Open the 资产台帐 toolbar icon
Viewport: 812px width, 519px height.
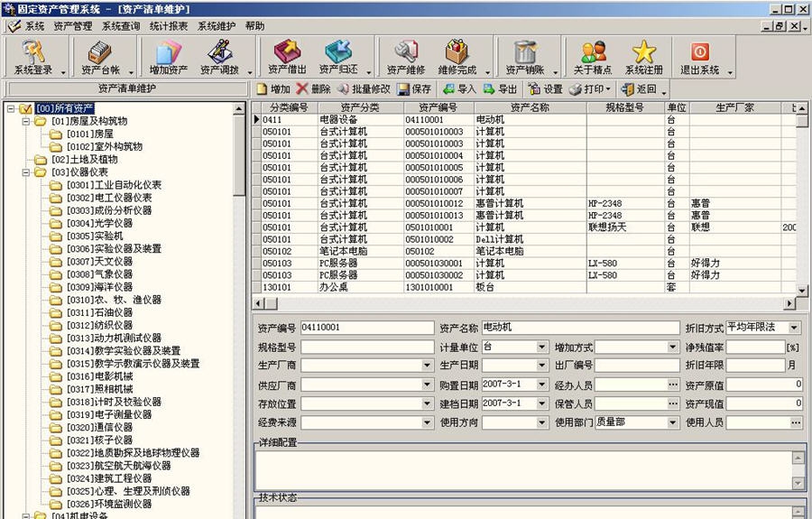click(100, 57)
